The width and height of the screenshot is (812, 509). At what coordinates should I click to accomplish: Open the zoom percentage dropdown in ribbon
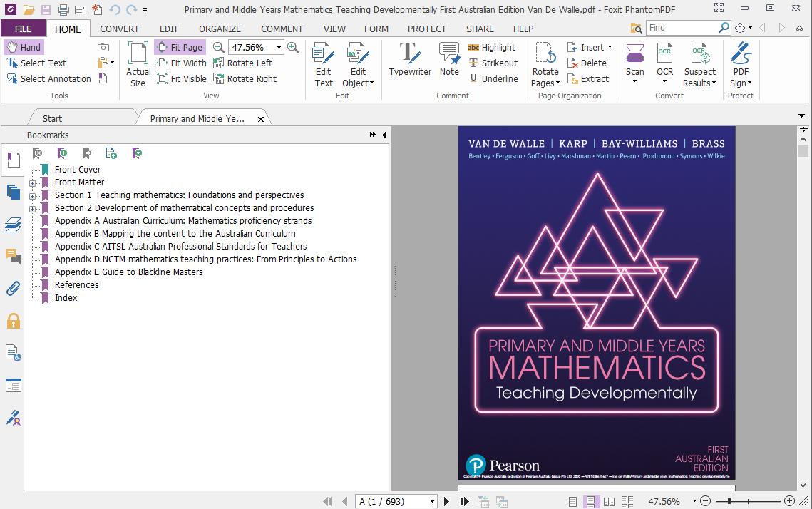(x=279, y=47)
